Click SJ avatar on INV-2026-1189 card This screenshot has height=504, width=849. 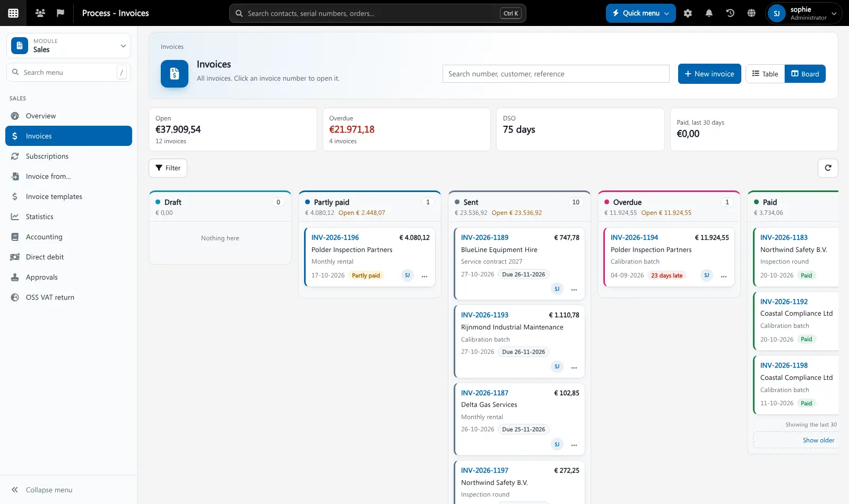tap(557, 289)
